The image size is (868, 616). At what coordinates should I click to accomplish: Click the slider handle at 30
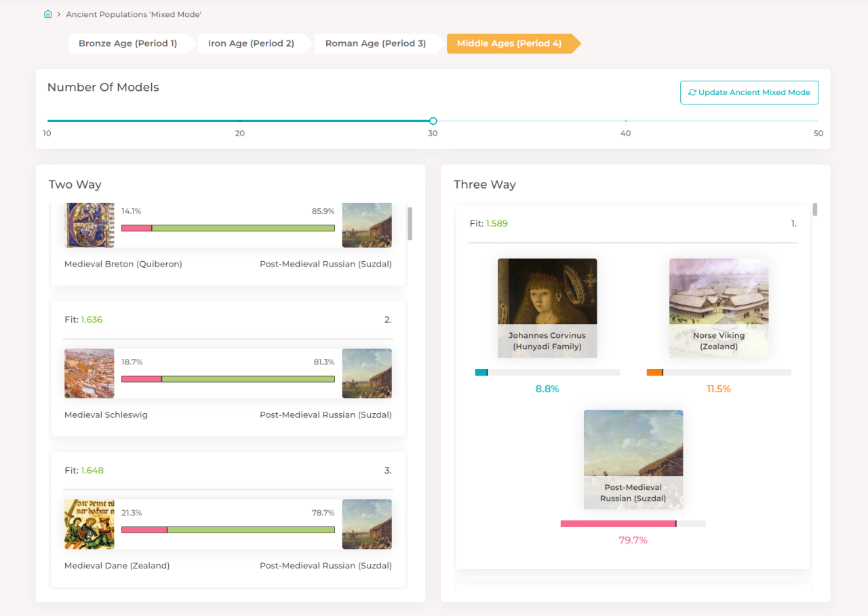coord(433,121)
